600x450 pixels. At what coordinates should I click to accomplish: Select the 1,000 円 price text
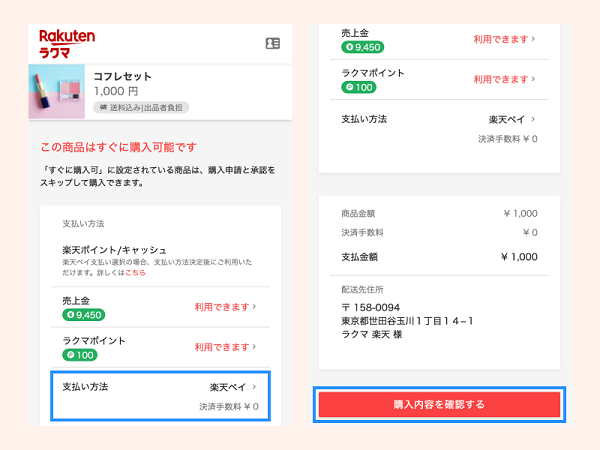pos(116,91)
